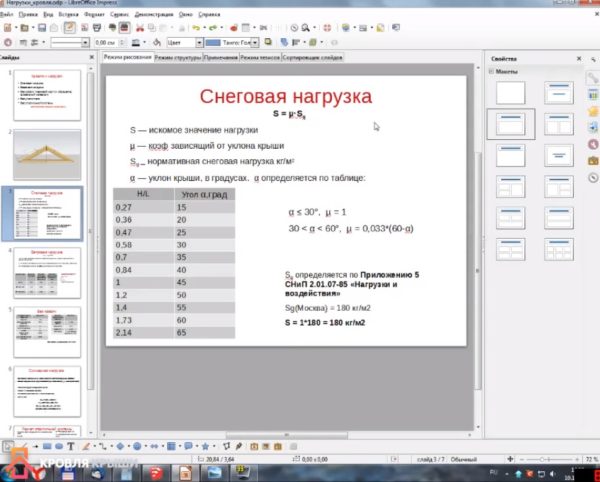Choose the Basic Shapes diamond tool
600x482 pixels.
pos(120,446)
